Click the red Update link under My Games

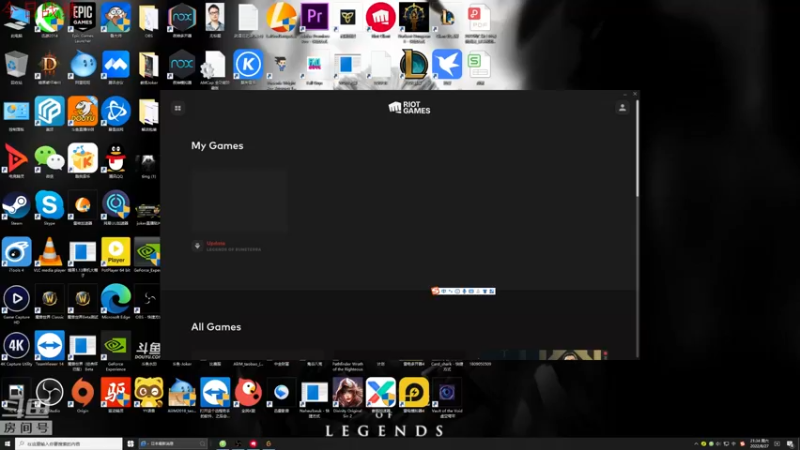216,243
